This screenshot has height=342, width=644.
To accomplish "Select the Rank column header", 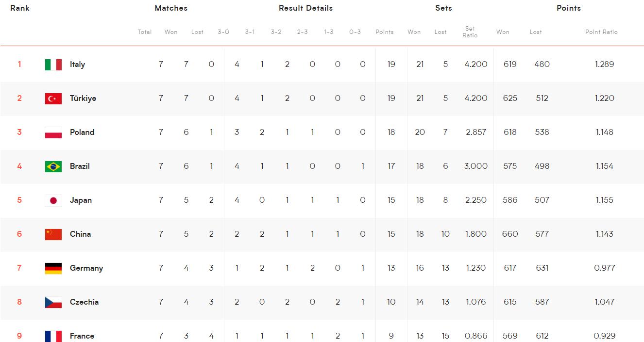I will point(20,8).
